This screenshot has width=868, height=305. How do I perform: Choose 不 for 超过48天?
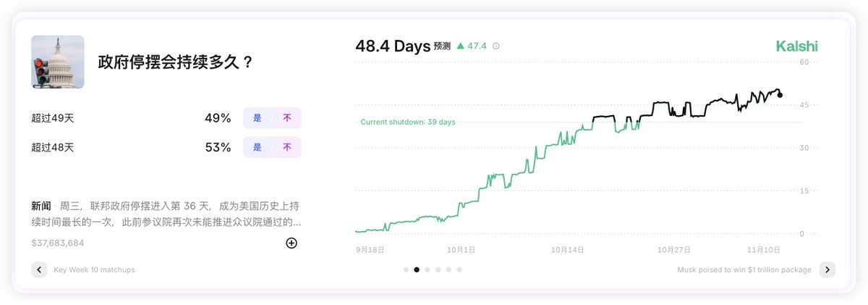(x=286, y=148)
